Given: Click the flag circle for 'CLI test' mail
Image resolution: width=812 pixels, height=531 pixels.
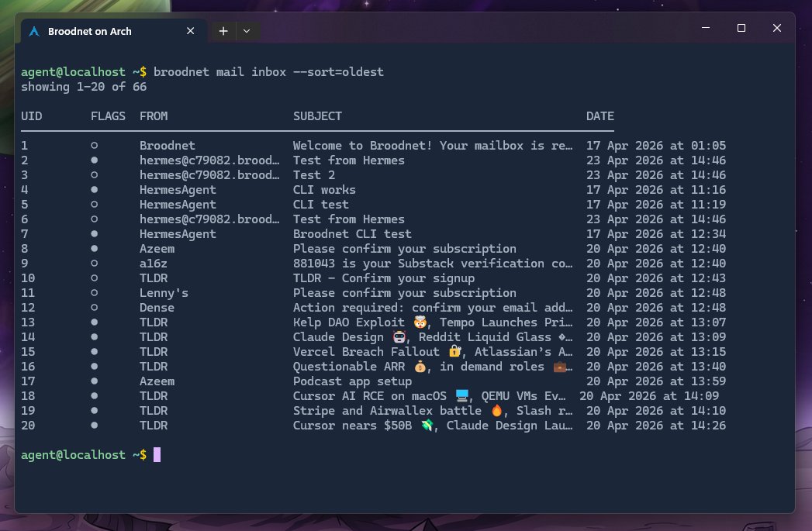Looking at the screenshot, I should tap(95, 205).
